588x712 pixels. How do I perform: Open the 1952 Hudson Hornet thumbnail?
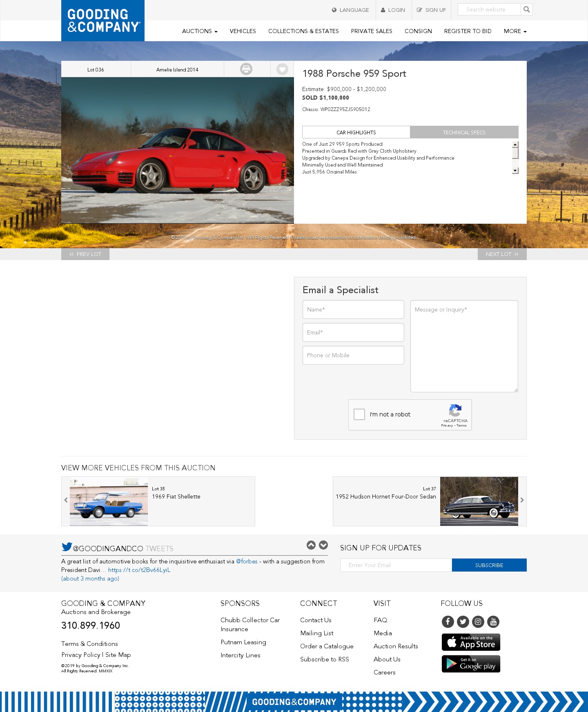pyautogui.click(x=479, y=501)
